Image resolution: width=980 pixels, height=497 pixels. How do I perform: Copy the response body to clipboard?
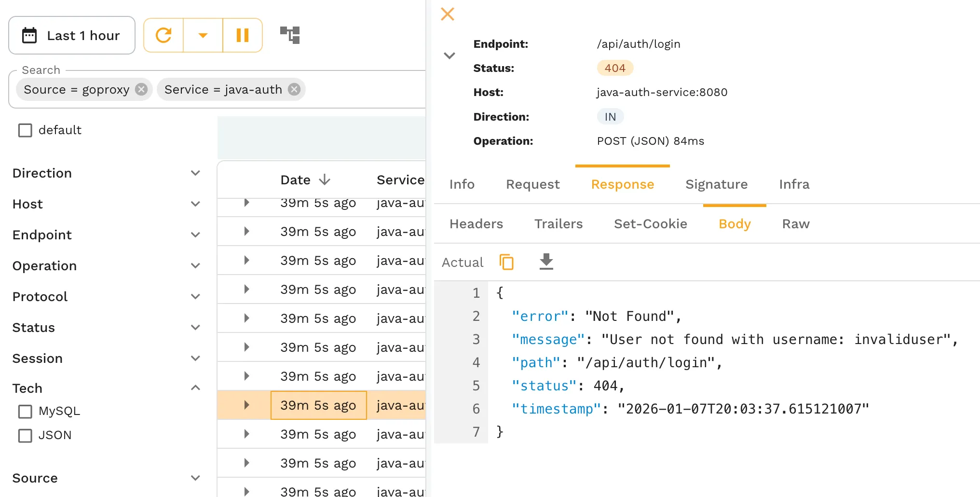(506, 262)
